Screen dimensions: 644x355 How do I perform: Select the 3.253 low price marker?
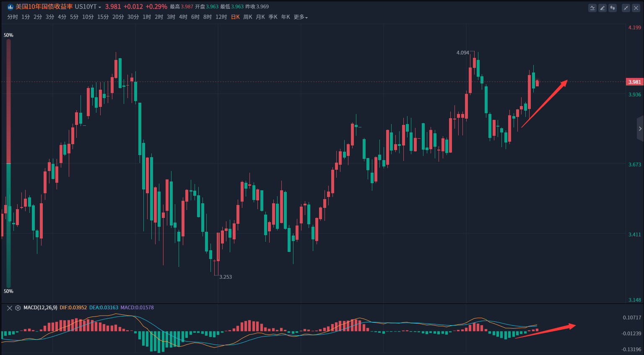click(225, 277)
